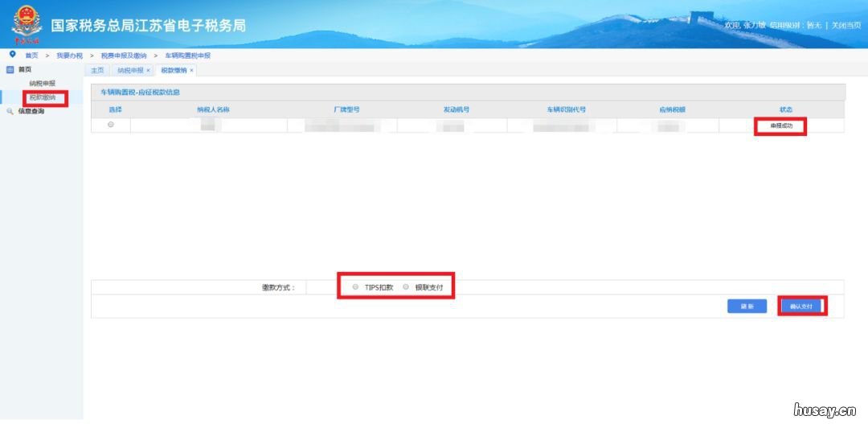Viewport: 868px width, 424px height.
Task: Choose TIPS扣款 payment method
Action: pyautogui.click(x=355, y=286)
